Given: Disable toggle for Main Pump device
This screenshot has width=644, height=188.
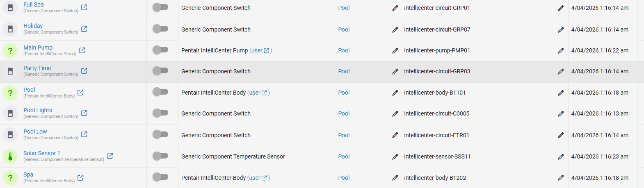Looking at the screenshot, I should pos(160,50).
